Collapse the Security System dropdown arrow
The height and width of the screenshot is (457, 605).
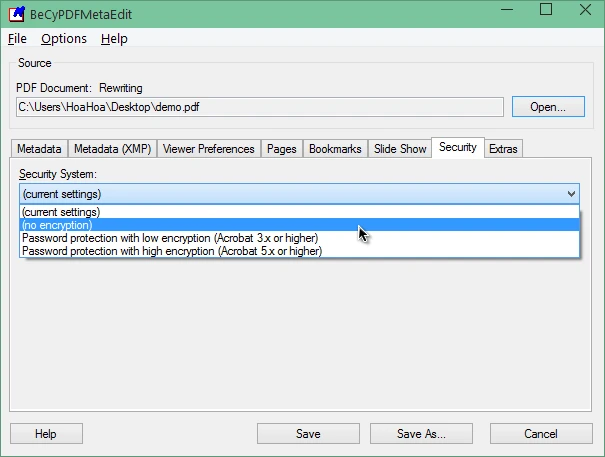[x=571, y=194]
